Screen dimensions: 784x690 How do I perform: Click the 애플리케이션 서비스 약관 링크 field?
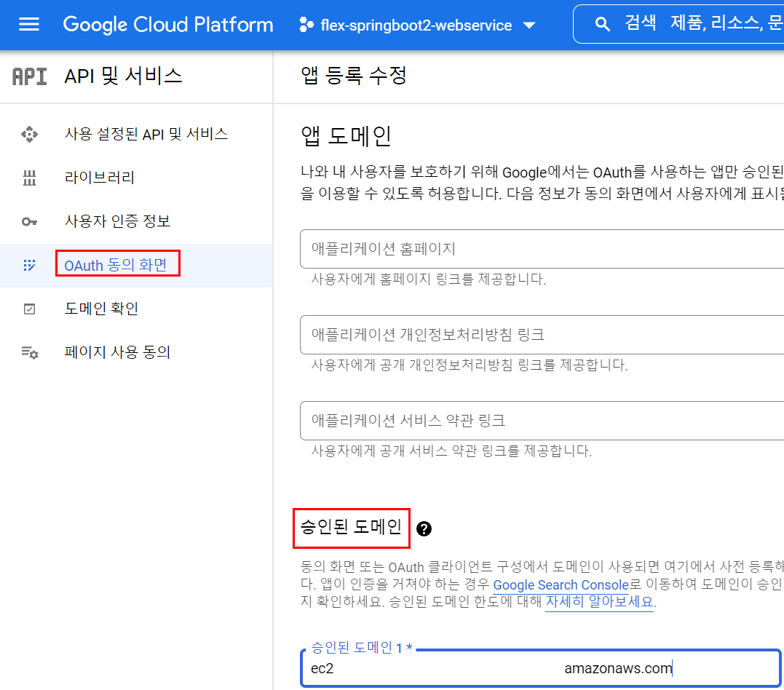542,421
